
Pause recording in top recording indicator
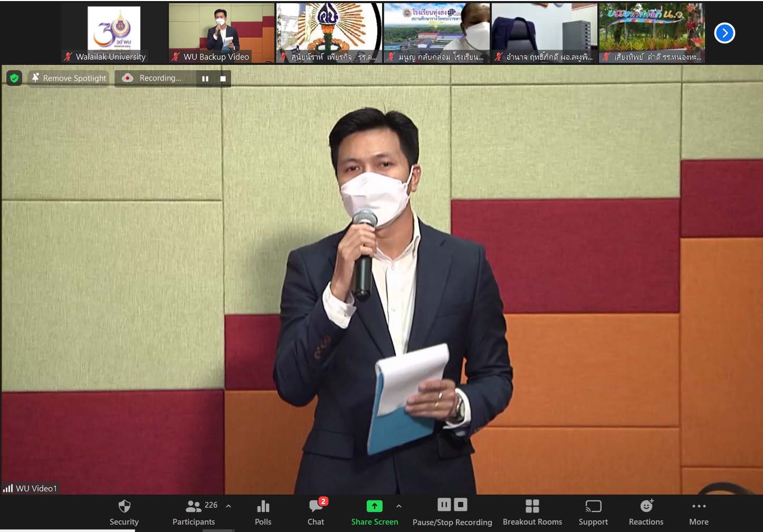(205, 79)
